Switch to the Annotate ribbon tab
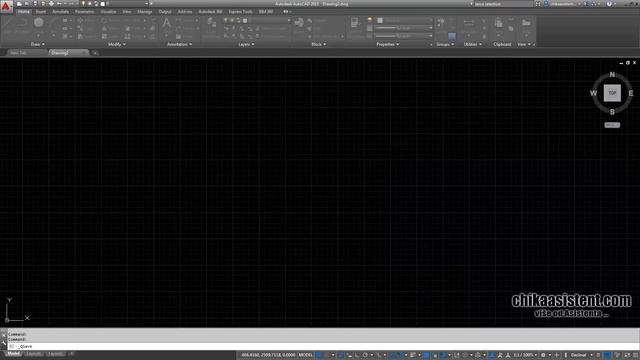 60,12
